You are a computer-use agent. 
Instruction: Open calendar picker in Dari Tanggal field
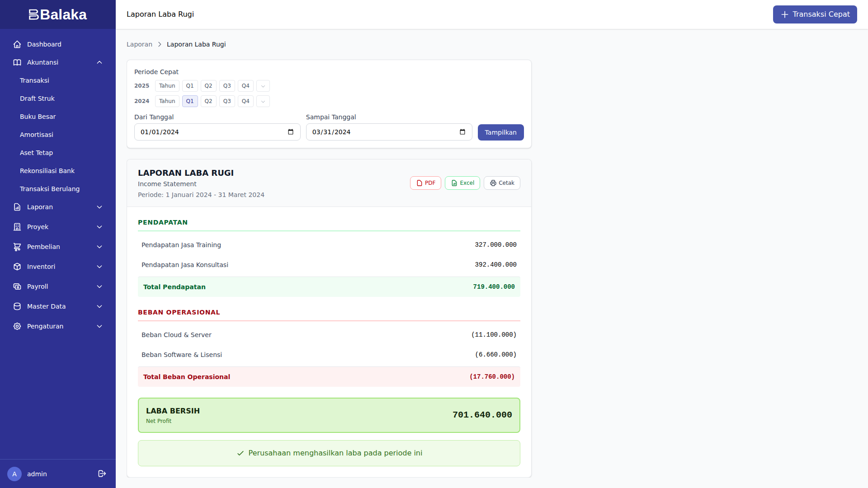coord(291,132)
